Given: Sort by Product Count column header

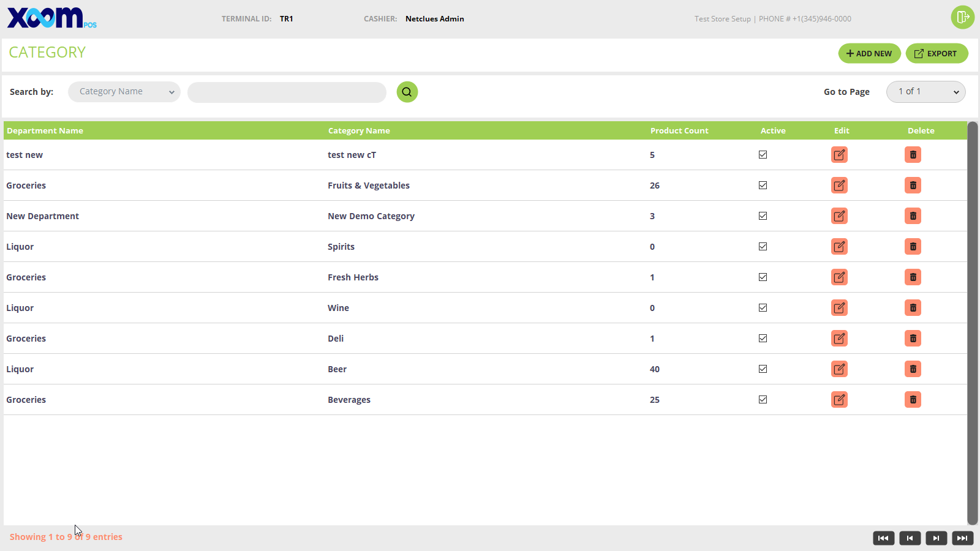Looking at the screenshot, I should click(679, 130).
